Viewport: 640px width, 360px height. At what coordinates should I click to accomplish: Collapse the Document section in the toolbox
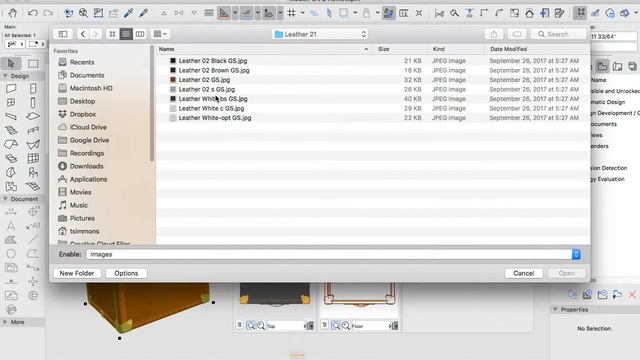click(x=5, y=199)
